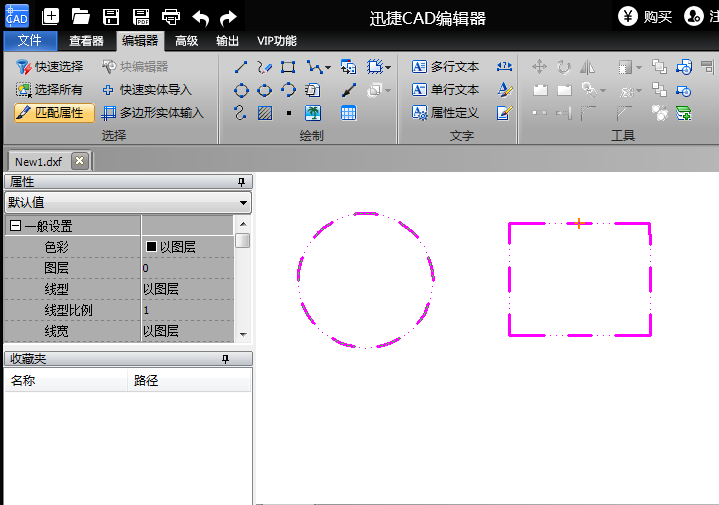Screen dimensions: 719x505
Task: Click the add layer green icon
Action: pyautogui.click(x=684, y=113)
